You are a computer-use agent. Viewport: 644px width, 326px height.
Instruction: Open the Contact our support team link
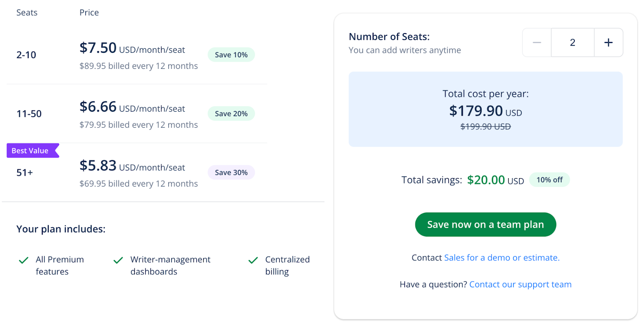click(520, 284)
